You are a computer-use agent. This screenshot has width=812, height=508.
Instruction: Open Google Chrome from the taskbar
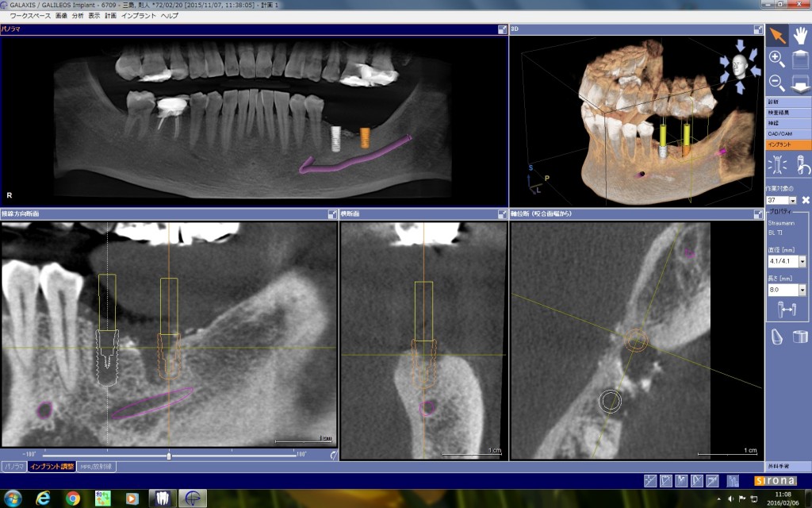pyautogui.click(x=73, y=498)
